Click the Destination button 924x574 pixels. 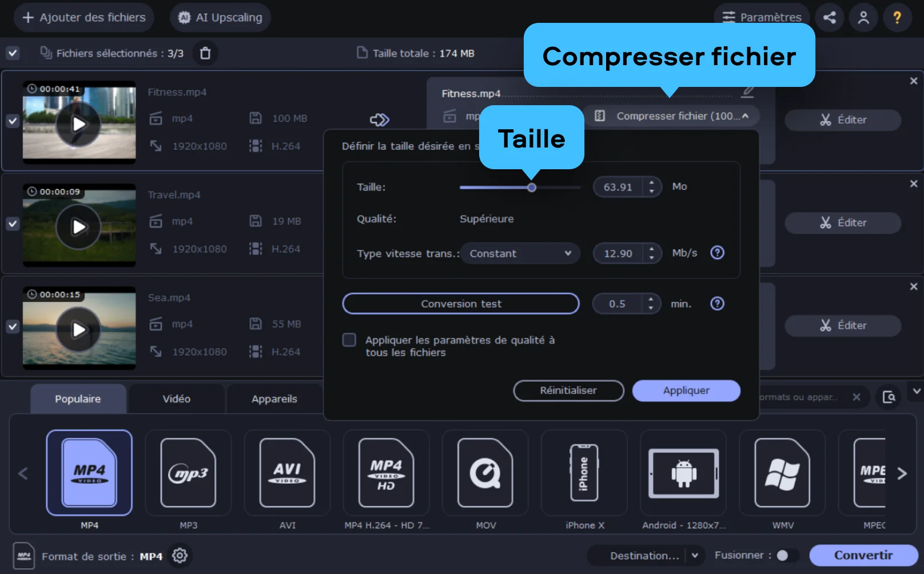coord(644,556)
